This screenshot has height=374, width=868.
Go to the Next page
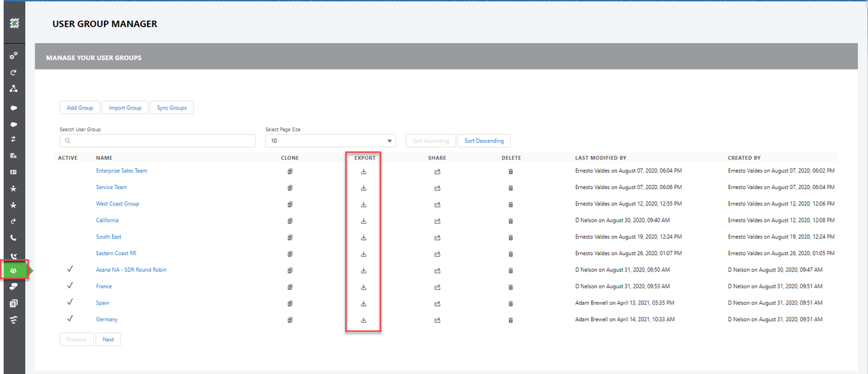pos(108,339)
